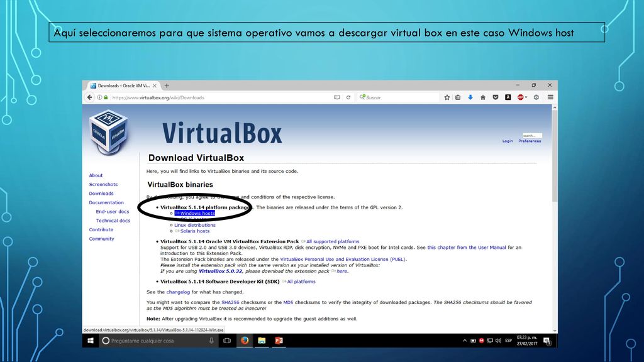Click the scrollbar down arrow
The height and width of the screenshot is (362, 644).
pyautogui.click(x=555, y=331)
